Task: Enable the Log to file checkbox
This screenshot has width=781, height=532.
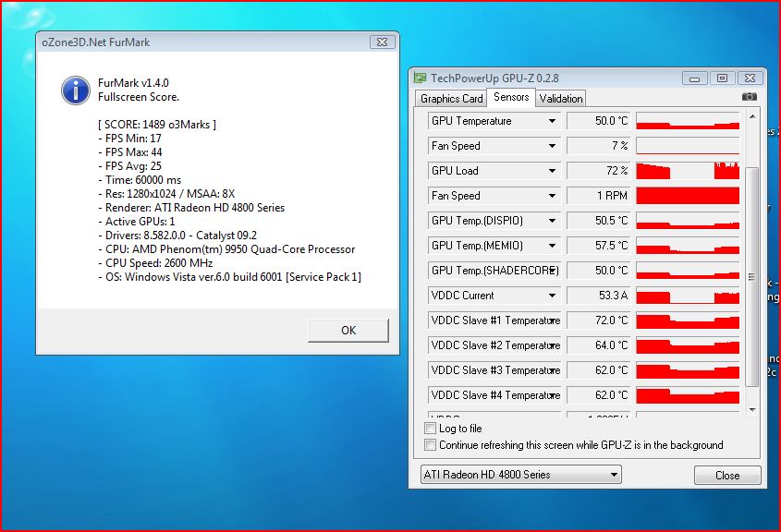Action: (x=430, y=428)
